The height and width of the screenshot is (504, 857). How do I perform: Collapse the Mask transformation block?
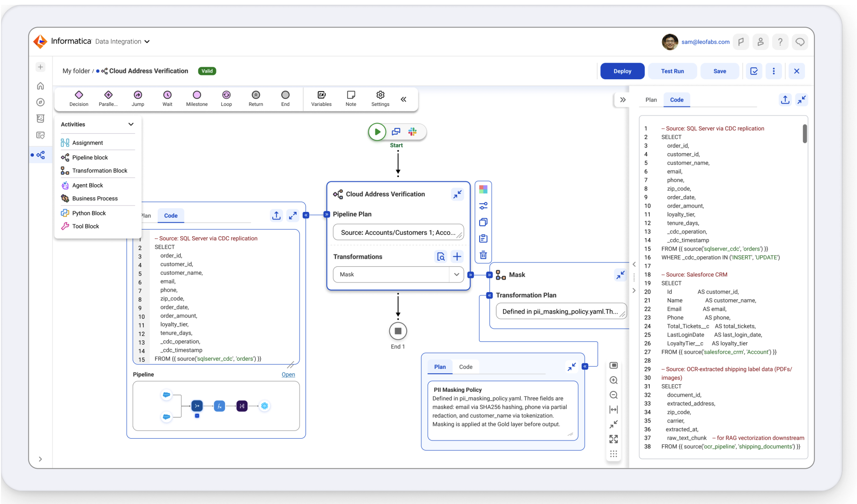click(x=620, y=275)
